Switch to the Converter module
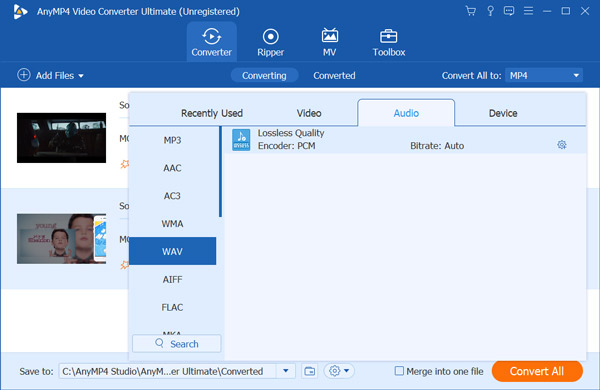Image resolution: width=600 pixels, height=390 pixels. click(212, 42)
